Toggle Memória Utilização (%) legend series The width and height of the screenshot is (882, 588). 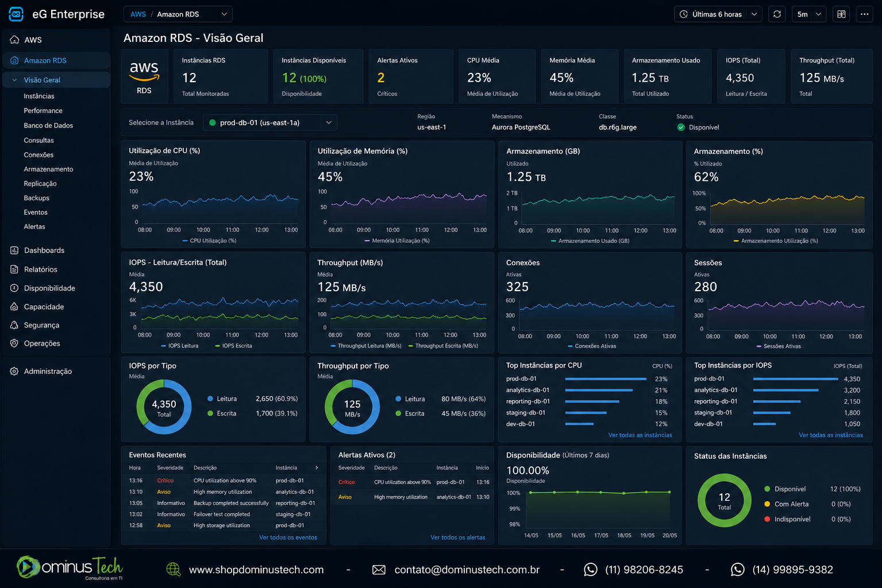tap(396, 241)
